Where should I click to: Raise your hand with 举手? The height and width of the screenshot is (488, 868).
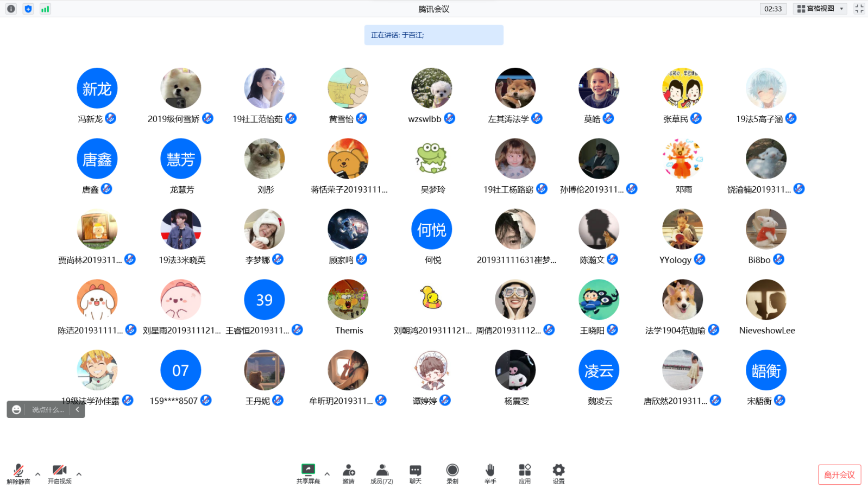coord(490,473)
